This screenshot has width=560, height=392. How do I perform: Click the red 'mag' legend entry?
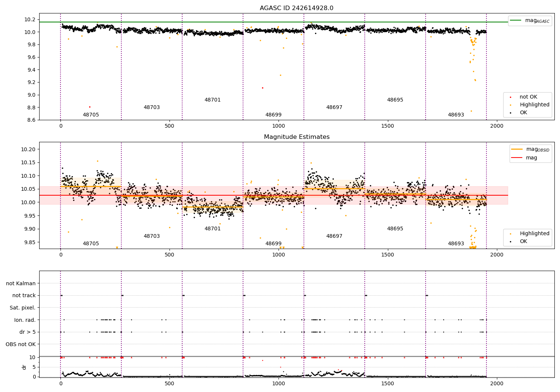pyautogui.click(x=524, y=158)
